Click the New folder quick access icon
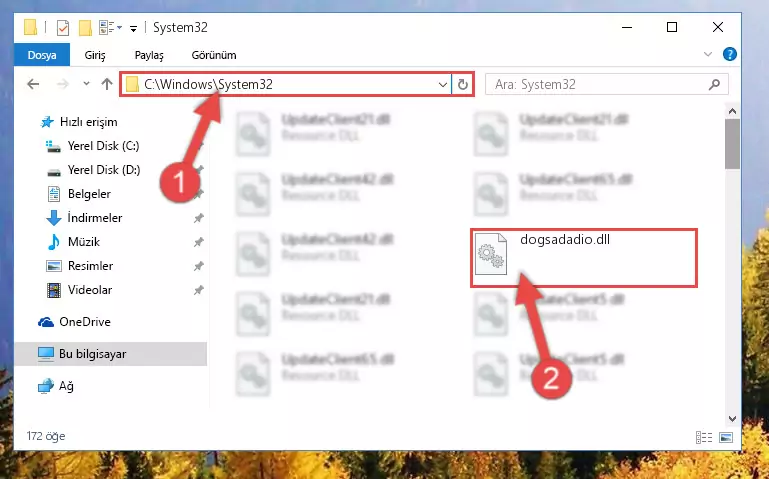This screenshot has height=479, width=769. (85, 28)
